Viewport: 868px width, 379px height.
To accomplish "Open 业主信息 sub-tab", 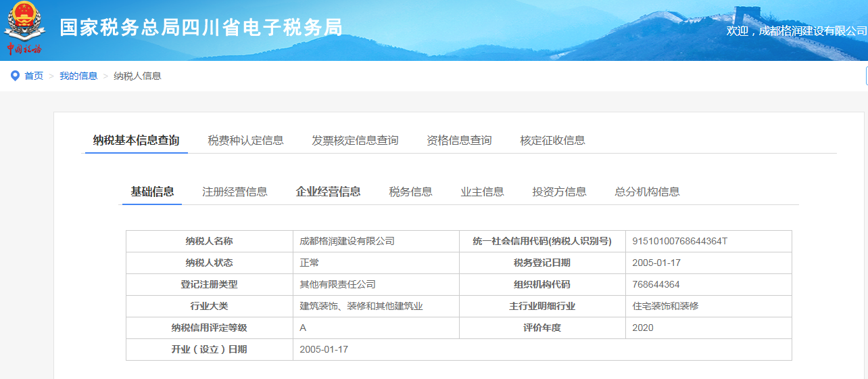I will click(x=482, y=192).
